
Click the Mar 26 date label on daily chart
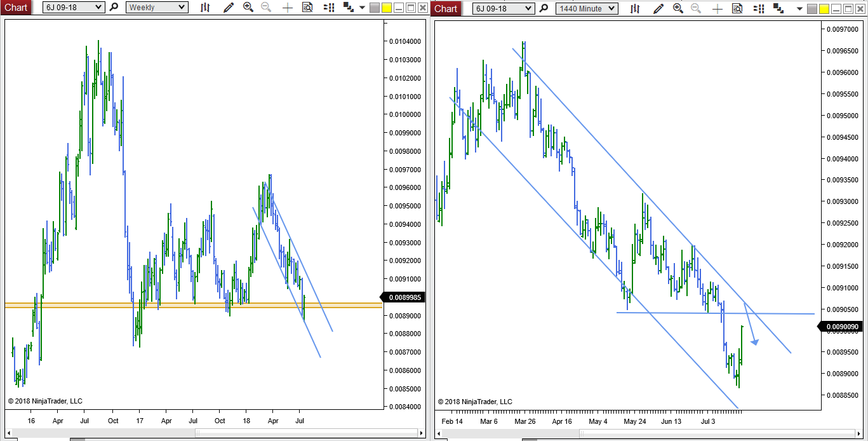click(525, 421)
